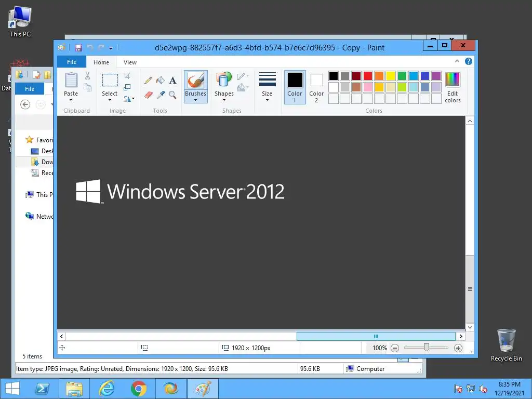Click the vertical scrollbar down arrow
The height and width of the screenshot is (399, 532).
coord(470,327)
